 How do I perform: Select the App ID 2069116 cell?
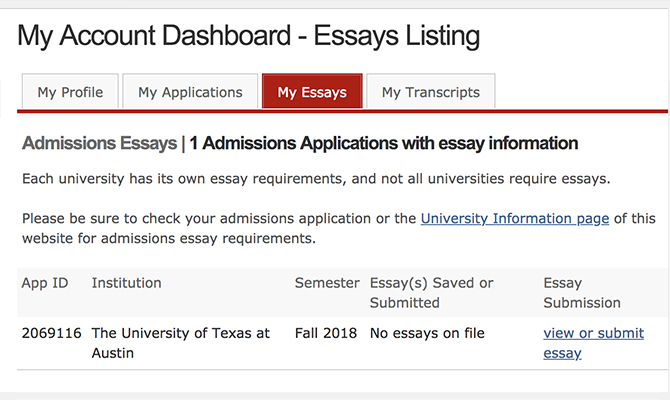pyautogui.click(x=52, y=333)
